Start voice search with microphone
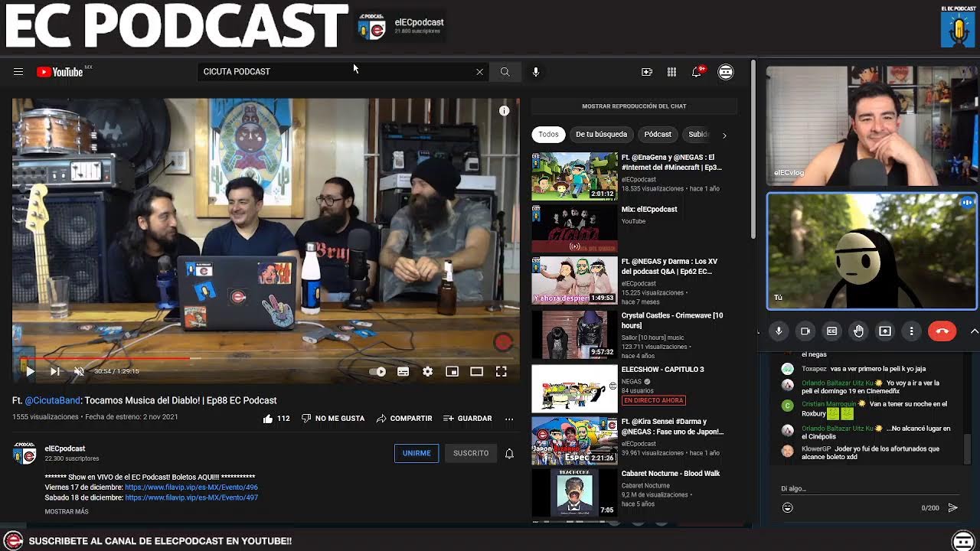 point(536,72)
